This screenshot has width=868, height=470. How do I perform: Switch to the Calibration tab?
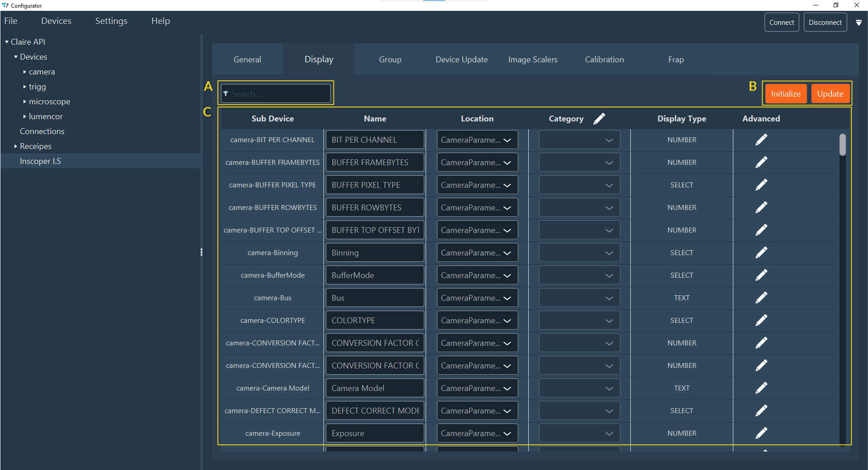pyautogui.click(x=604, y=59)
